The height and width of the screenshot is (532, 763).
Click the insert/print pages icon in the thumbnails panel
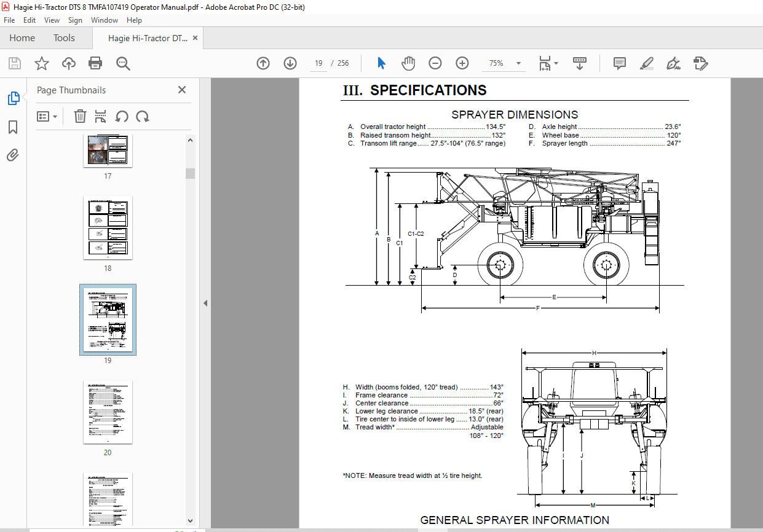(x=101, y=116)
